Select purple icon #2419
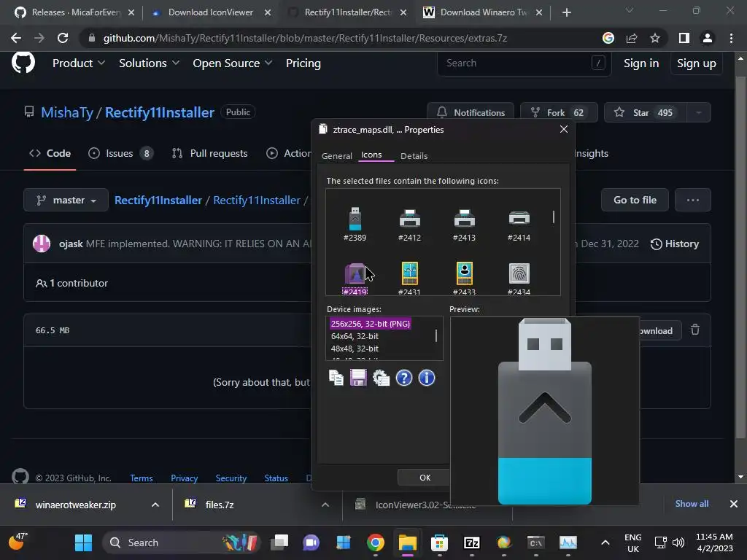747x560 pixels. pyautogui.click(x=355, y=278)
